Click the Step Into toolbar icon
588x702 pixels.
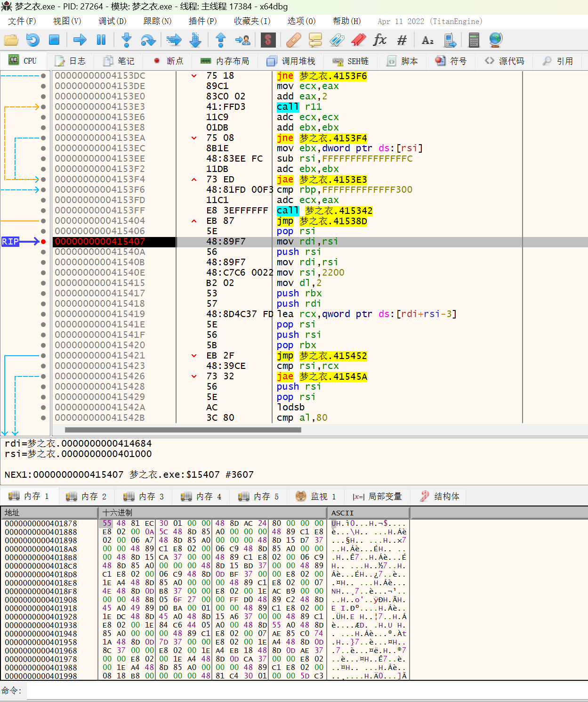click(126, 40)
